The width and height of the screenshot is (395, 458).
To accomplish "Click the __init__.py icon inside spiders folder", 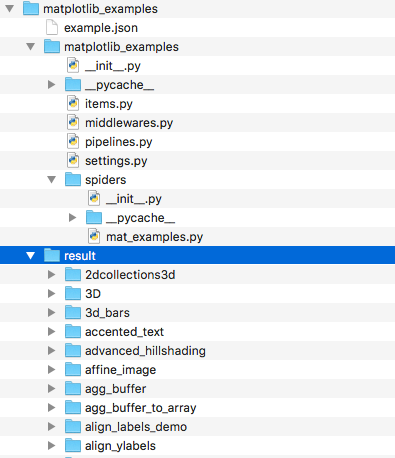I will point(94,199).
